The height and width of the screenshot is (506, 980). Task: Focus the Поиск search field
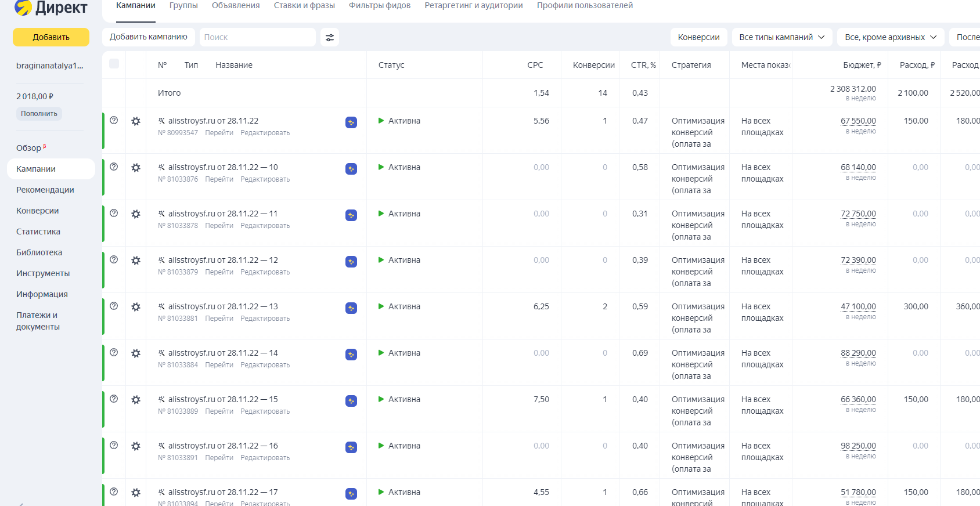tap(258, 37)
